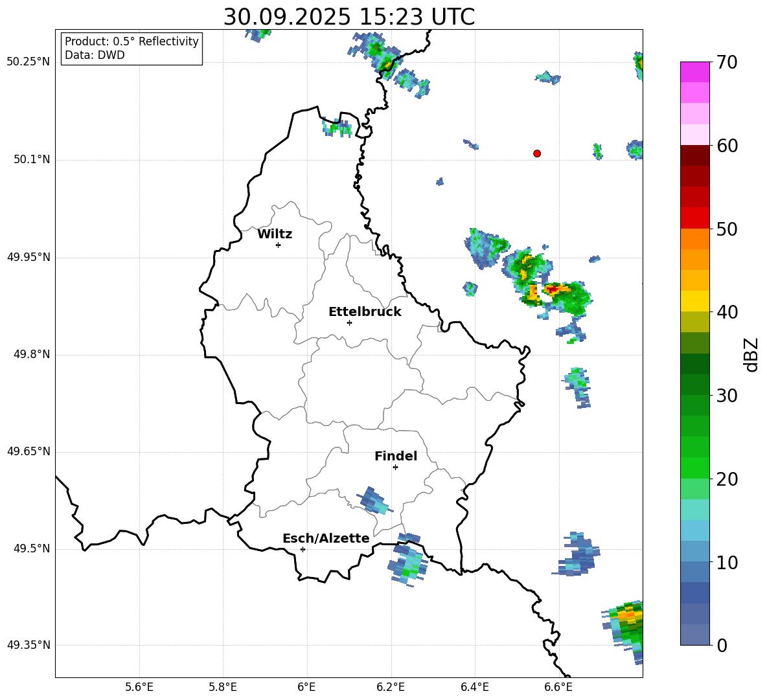
Task: Click the 50.25°N latitude axis label
Action: (x=29, y=62)
